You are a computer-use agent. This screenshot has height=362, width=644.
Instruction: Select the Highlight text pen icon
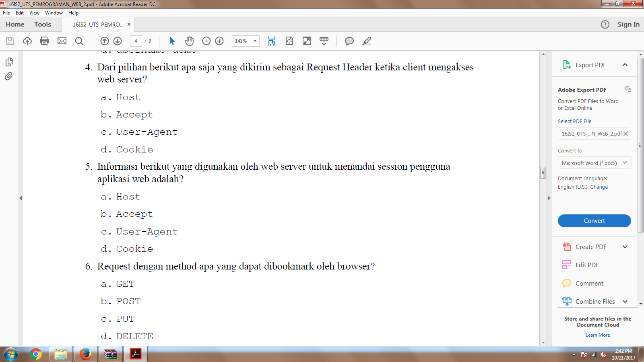pyautogui.click(x=367, y=41)
